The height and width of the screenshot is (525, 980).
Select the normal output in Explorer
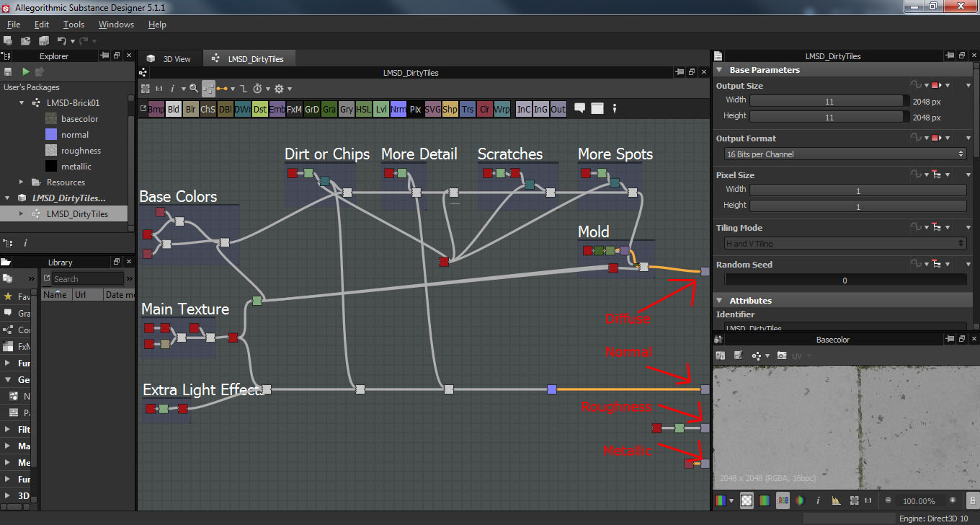(x=75, y=135)
